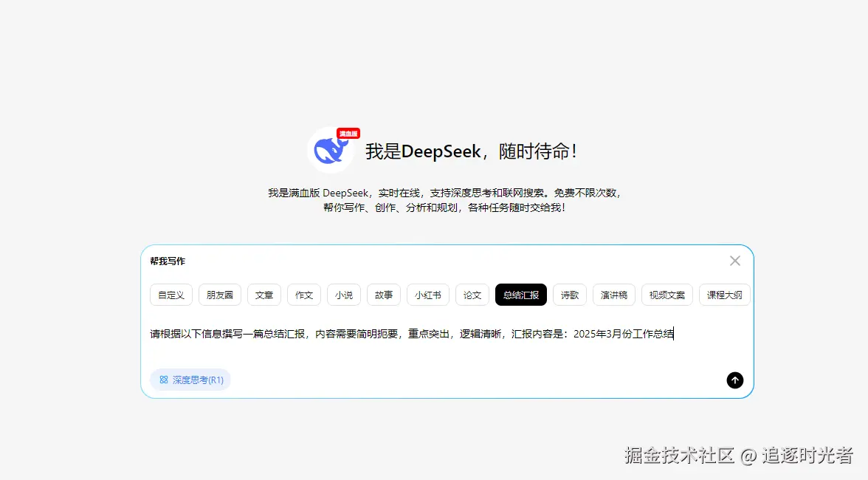Select the 自定义 writing type

tap(171, 295)
